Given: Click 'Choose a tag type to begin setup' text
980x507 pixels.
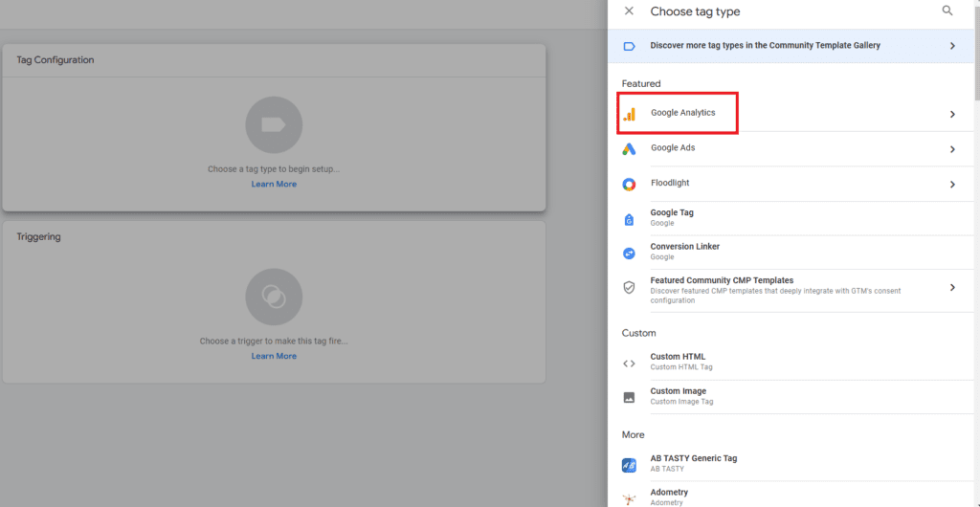Looking at the screenshot, I should coord(274,169).
